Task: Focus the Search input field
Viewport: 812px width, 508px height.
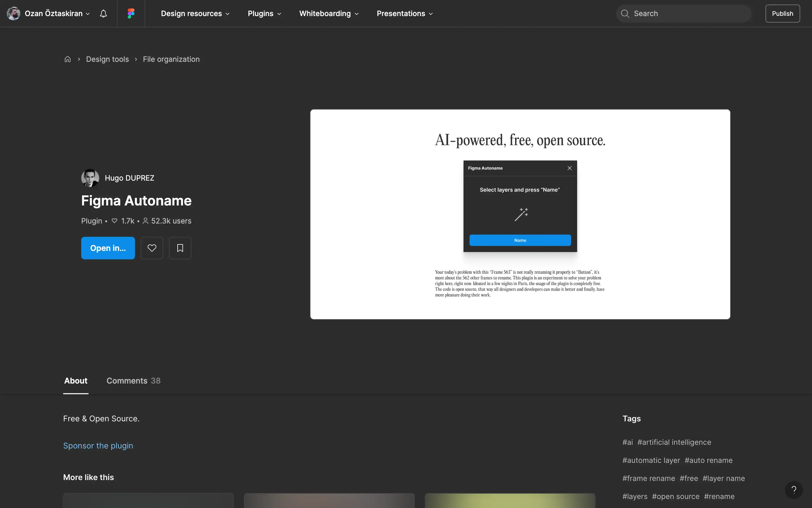Action: tap(683, 14)
